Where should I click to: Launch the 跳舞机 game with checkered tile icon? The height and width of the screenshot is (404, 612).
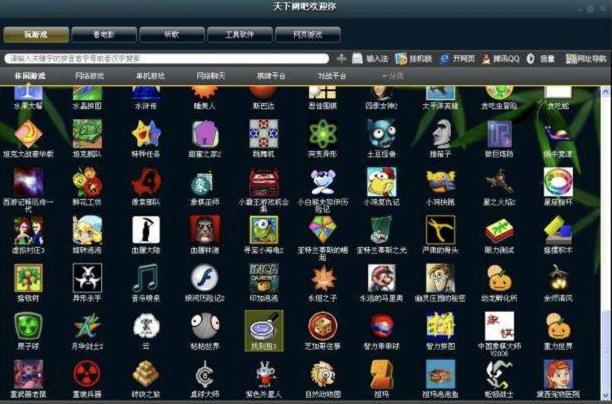[264, 134]
